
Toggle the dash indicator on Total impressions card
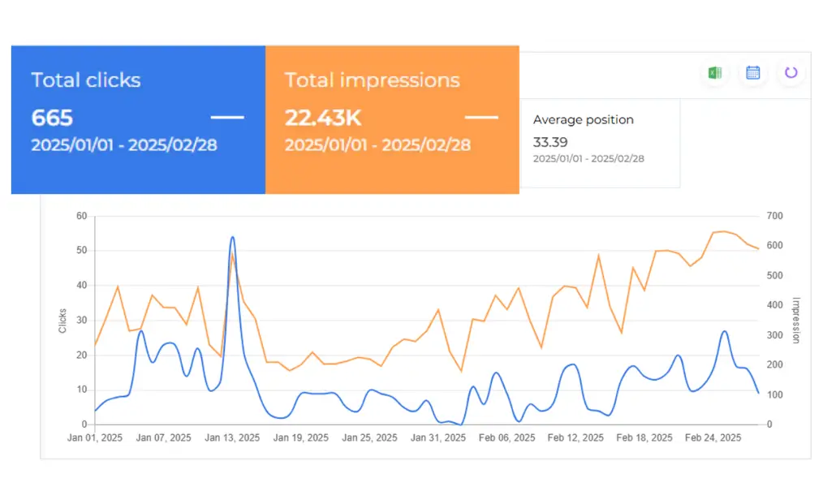[482, 117]
